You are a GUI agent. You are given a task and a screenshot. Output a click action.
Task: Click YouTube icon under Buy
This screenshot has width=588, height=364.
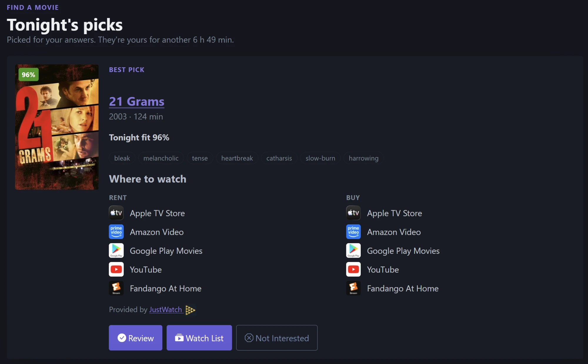tap(353, 269)
